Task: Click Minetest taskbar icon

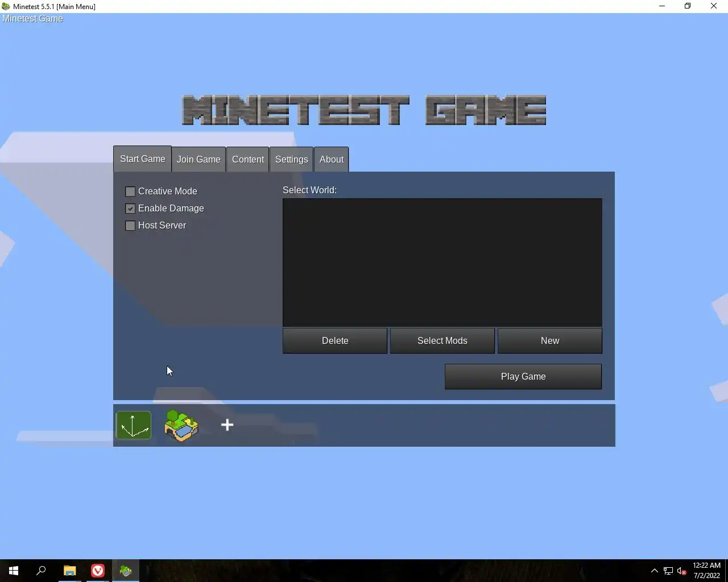Action: click(126, 571)
